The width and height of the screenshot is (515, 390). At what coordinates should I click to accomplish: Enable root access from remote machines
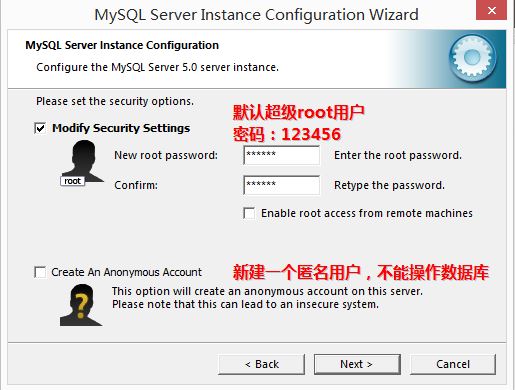249,213
